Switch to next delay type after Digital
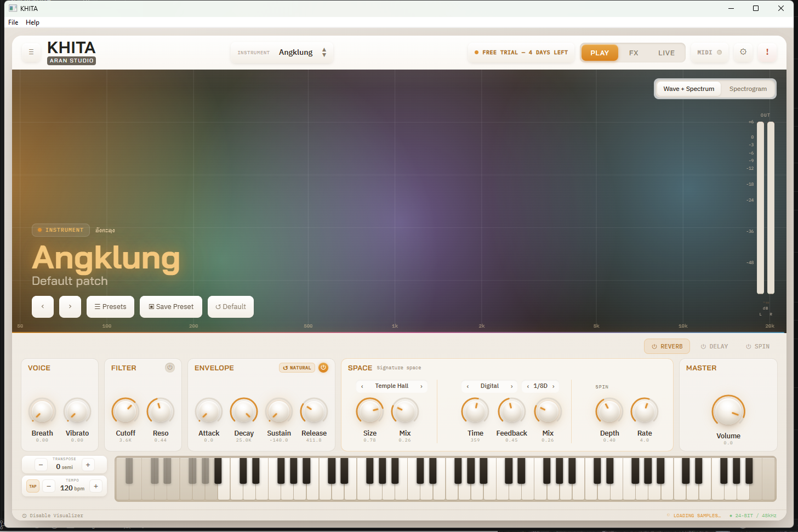The height and width of the screenshot is (532, 798). pyautogui.click(x=512, y=386)
